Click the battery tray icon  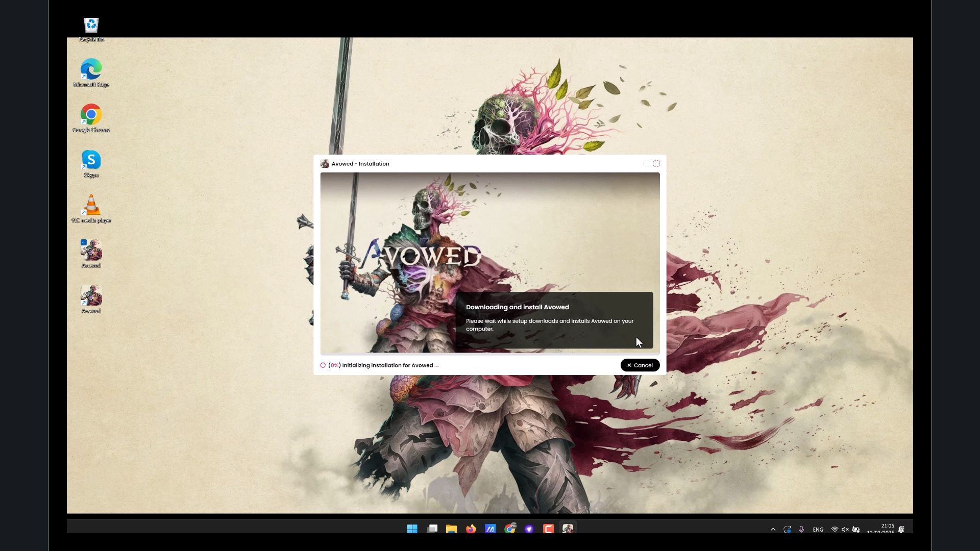click(x=856, y=530)
